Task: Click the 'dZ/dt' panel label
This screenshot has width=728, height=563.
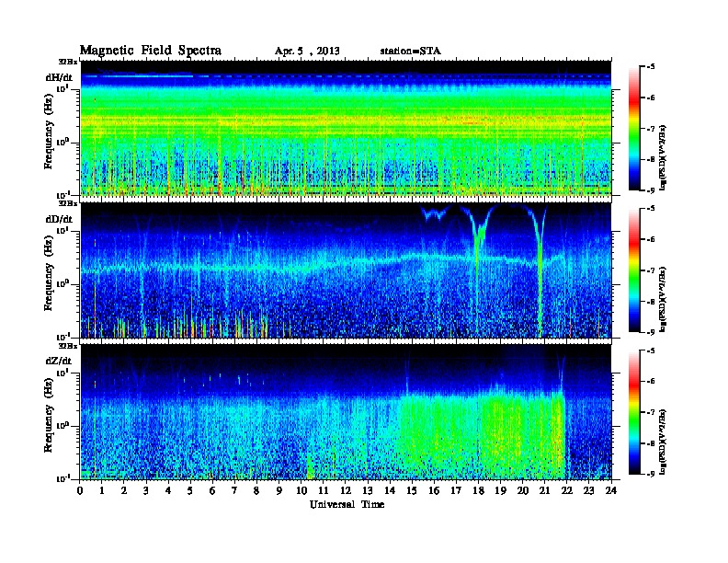Action: click(x=59, y=361)
